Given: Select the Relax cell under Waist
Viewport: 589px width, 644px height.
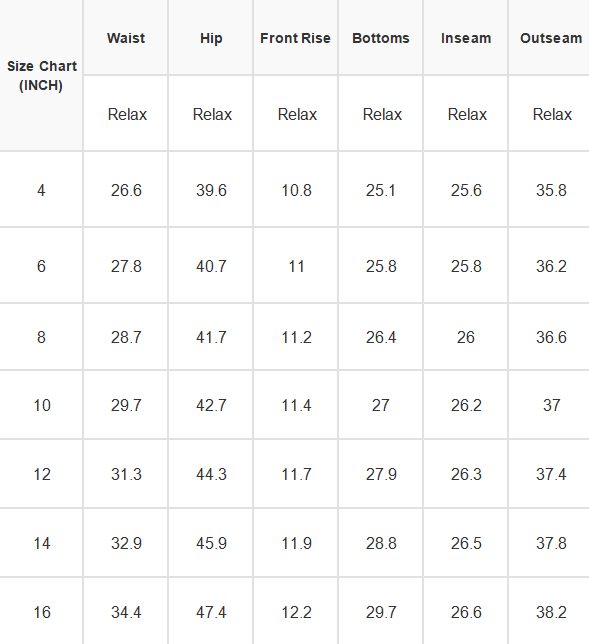Looking at the screenshot, I should [127, 114].
